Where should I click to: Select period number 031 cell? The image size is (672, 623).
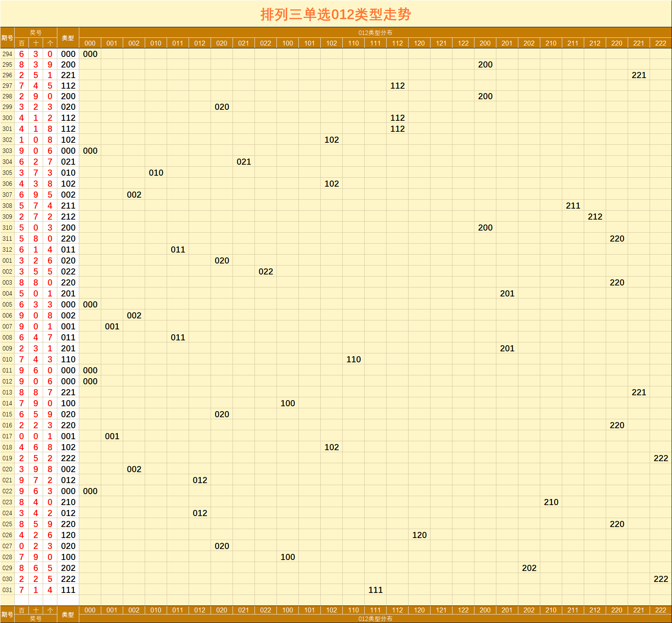point(7,590)
